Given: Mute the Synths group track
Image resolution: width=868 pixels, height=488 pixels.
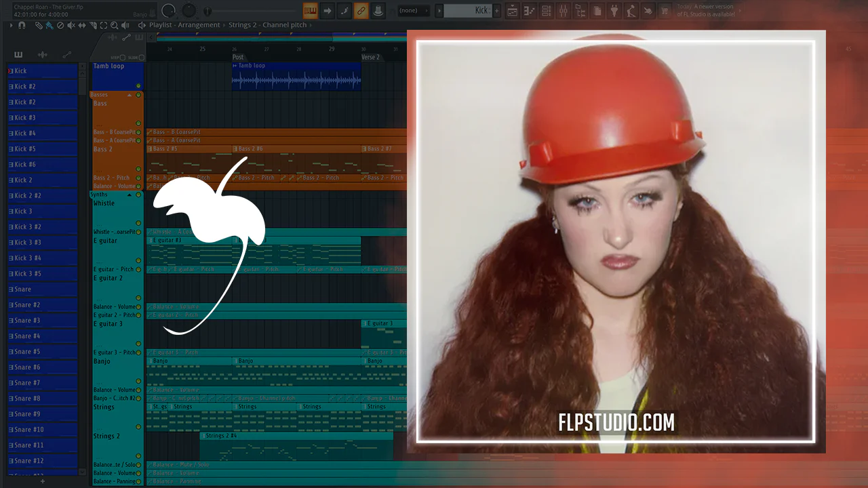Looking at the screenshot, I should [x=138, y=195].
